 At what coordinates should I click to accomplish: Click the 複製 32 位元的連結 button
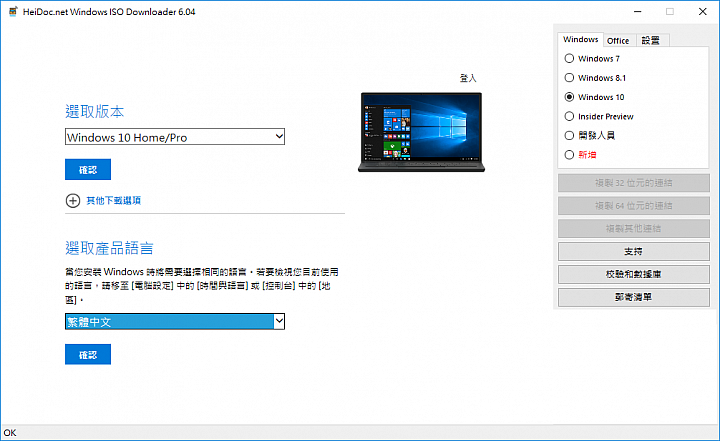coord(634,183)
